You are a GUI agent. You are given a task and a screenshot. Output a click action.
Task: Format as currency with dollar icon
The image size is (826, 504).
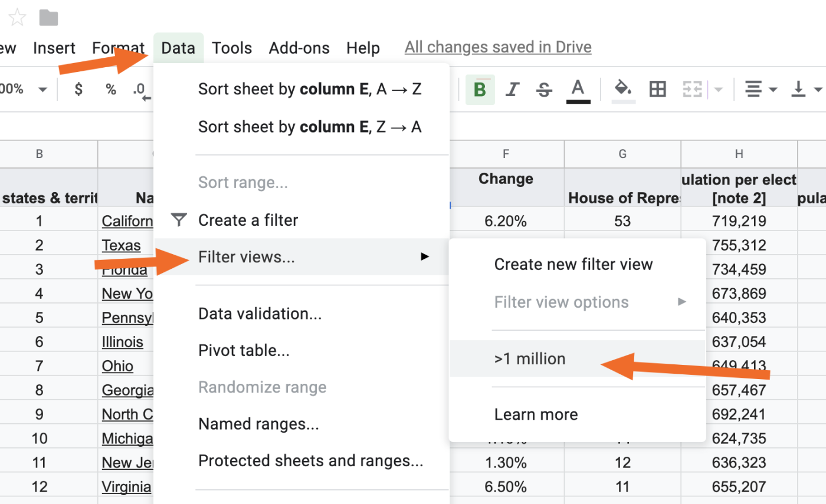point(78,90)
